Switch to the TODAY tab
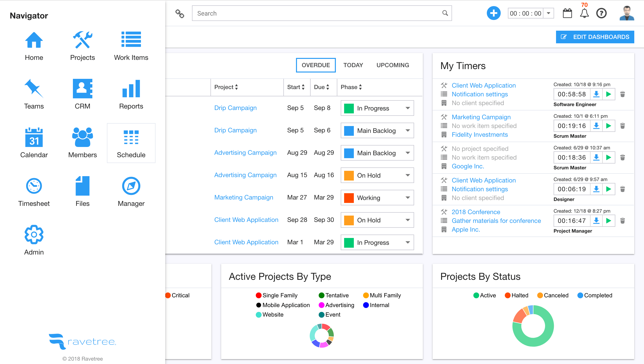The height and width of the screenshot is (364, 644). click(353, 65)
